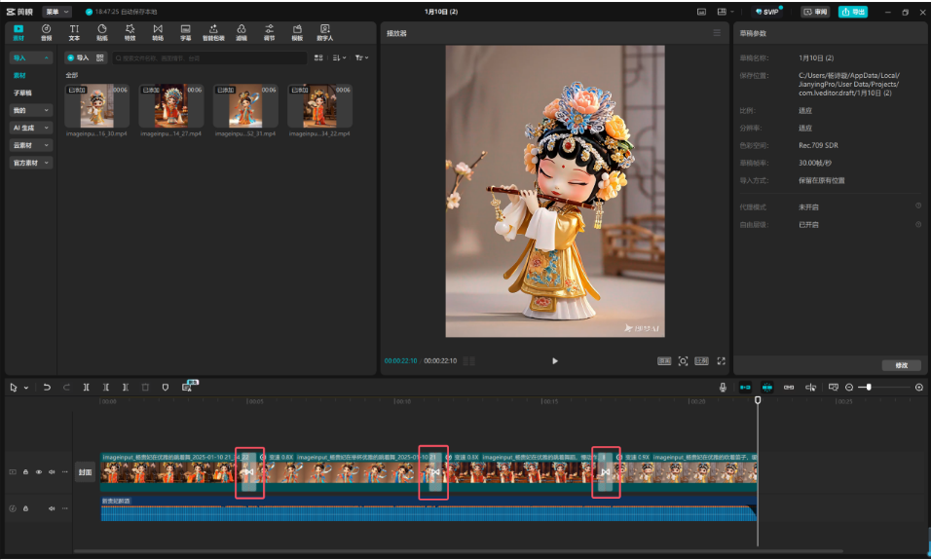
Task: Click the 比例 ratio button under the preview
Action: (702, 361)
